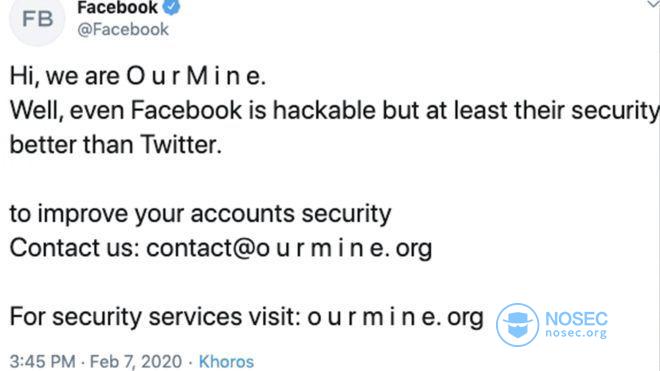Click the 'better than Twitter.' line
This screenshot has width=660, height=371.
point(116,145)
